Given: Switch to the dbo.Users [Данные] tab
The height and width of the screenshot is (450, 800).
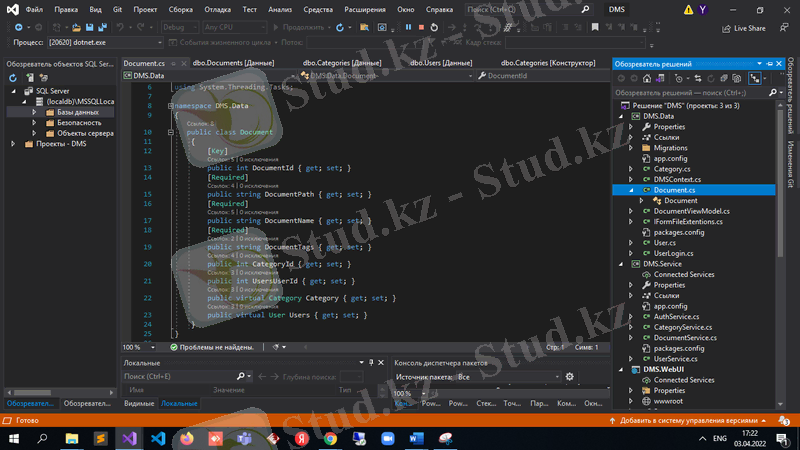Looking at the screenshot, I should (440, 62).
